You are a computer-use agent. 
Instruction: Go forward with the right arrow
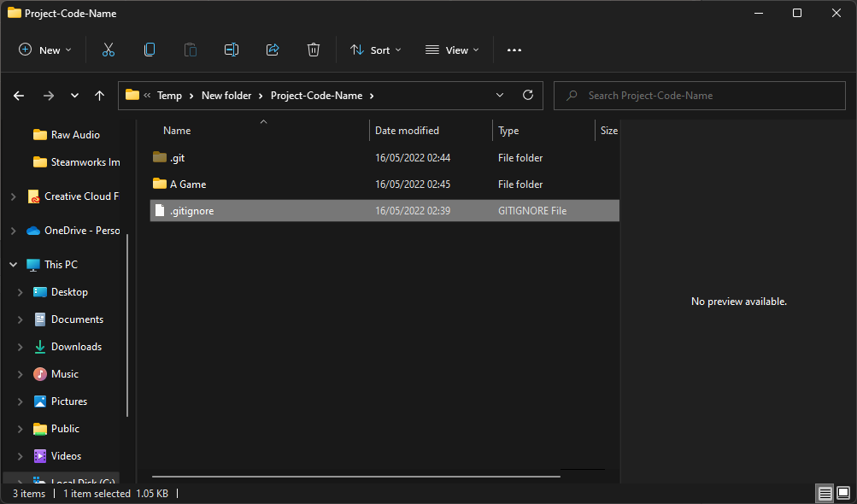coord(49,96)
